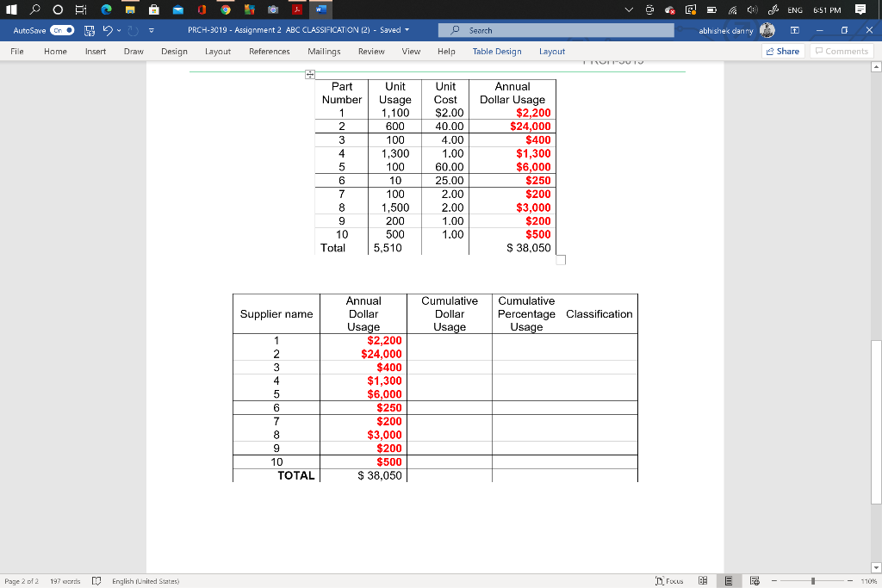882x588 pixels.
Task: Open Ribbon Display Options icon
Action: pos(795,30)
